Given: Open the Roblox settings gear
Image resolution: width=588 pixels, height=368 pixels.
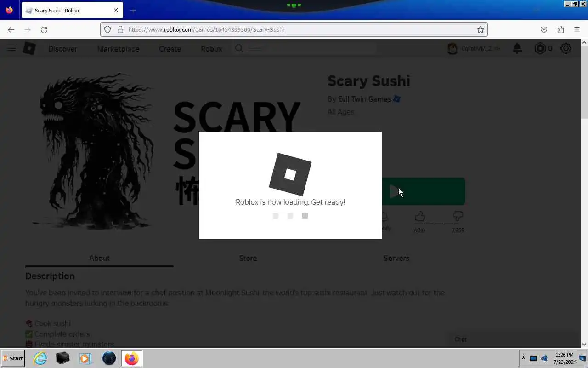Looking at the screenshot, I should coord(566,48).
